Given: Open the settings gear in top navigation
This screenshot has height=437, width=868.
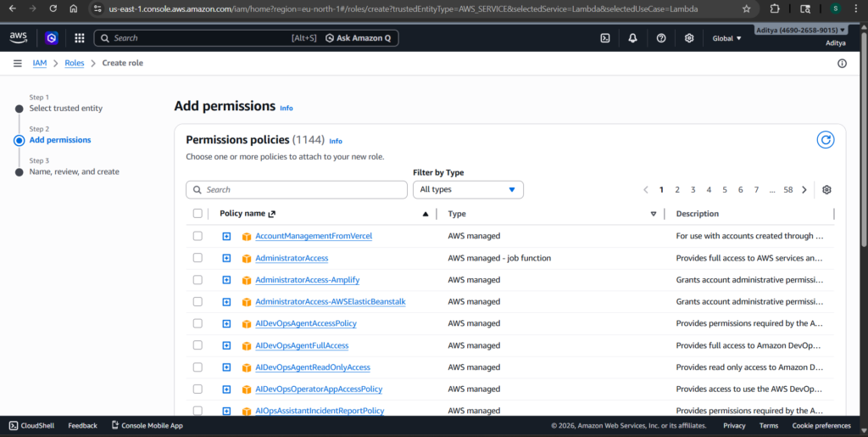Looking at the screenshot, I should click(x=689, y=38).
